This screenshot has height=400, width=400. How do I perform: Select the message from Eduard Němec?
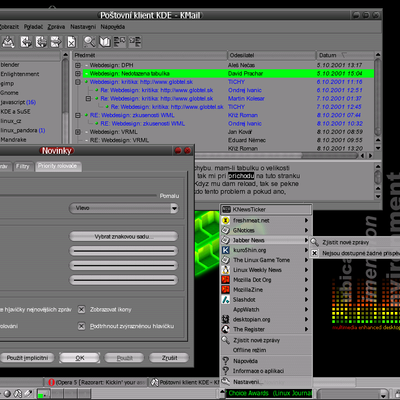(224, 140)
